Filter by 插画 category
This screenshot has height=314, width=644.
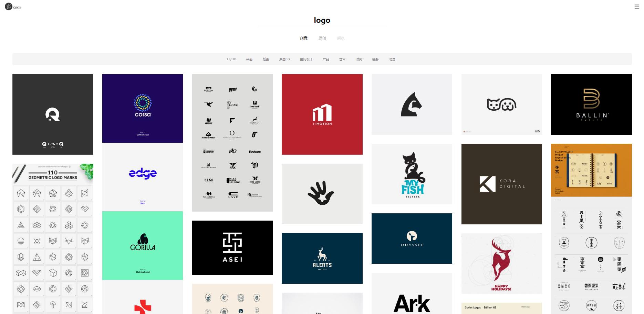pos(266,59)
